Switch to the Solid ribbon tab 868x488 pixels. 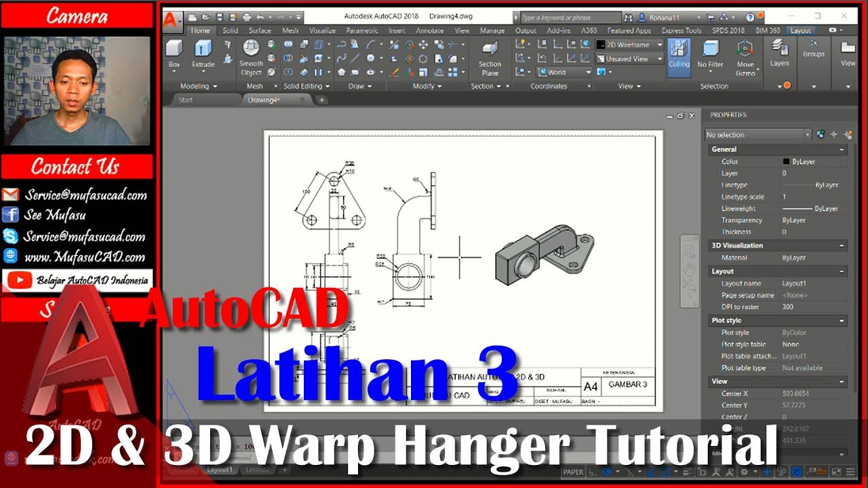click(231, 30)
